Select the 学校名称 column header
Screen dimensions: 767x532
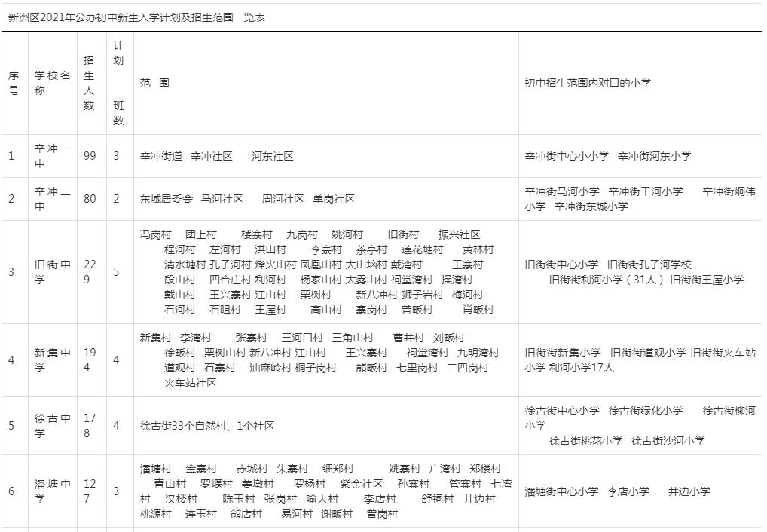pos(52,83)
